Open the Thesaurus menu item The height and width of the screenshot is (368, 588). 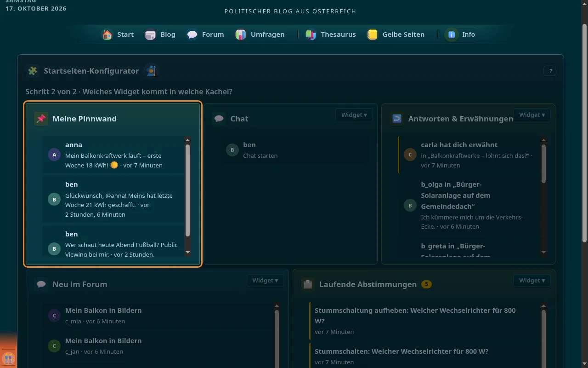click(331, 34)
